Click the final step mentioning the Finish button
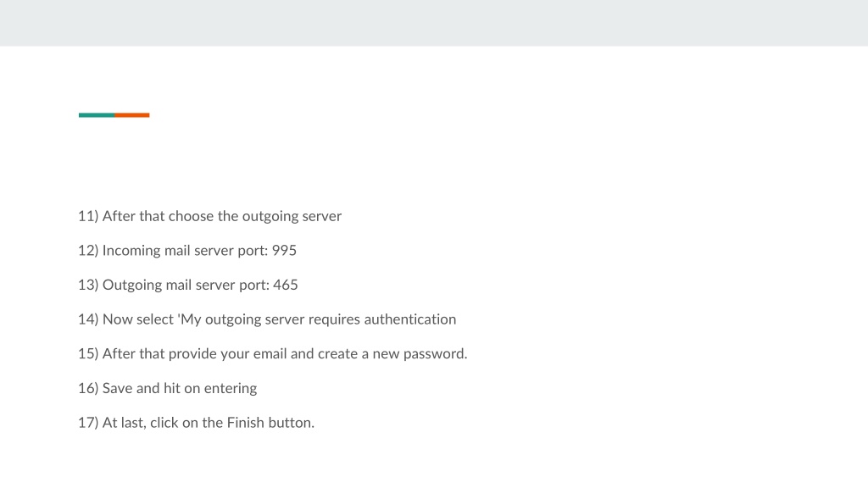868x488 pixels. [197, 423]
